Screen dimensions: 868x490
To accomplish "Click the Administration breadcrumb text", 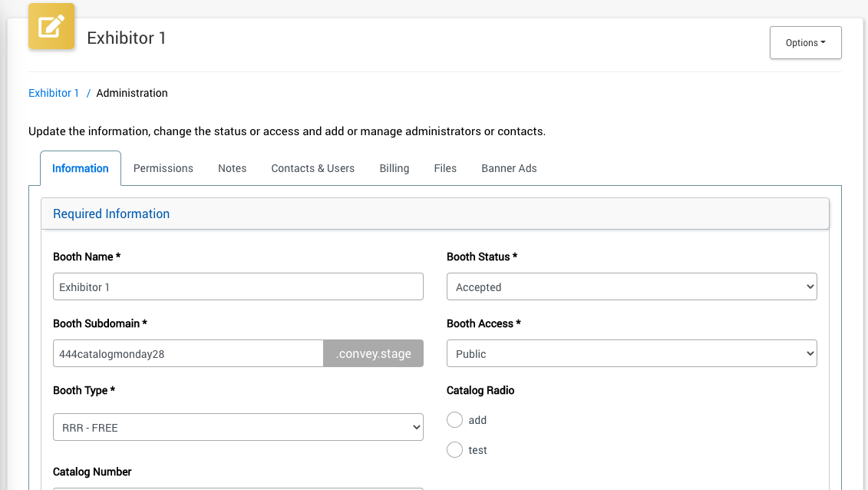I will pos(132,93).
